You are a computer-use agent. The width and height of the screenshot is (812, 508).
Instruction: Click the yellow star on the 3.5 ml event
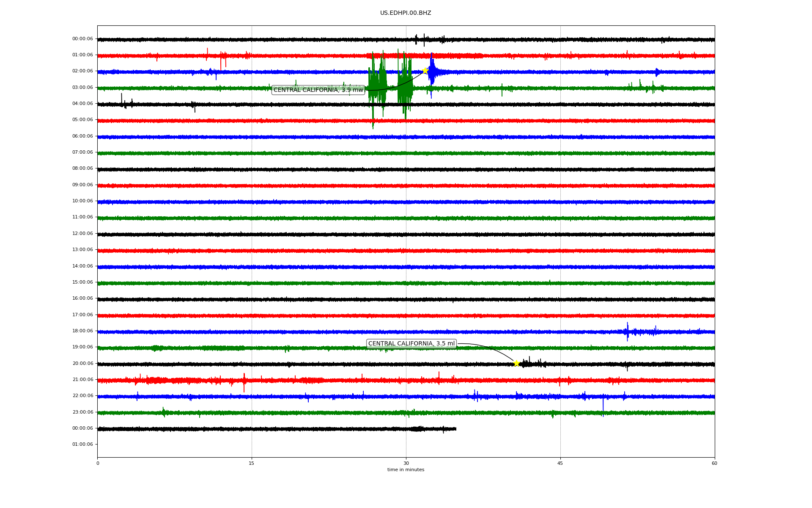click(x=516, y=363)
